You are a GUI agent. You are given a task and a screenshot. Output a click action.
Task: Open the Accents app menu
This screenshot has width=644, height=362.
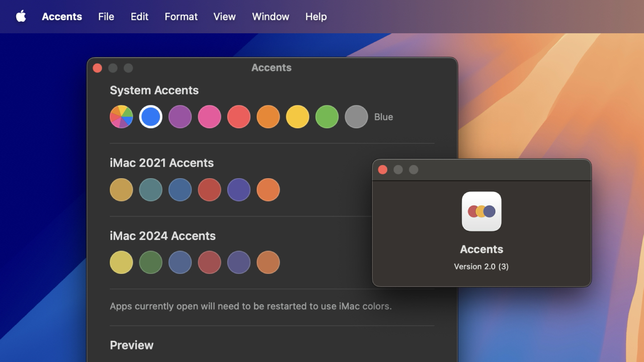click(62, 17)
